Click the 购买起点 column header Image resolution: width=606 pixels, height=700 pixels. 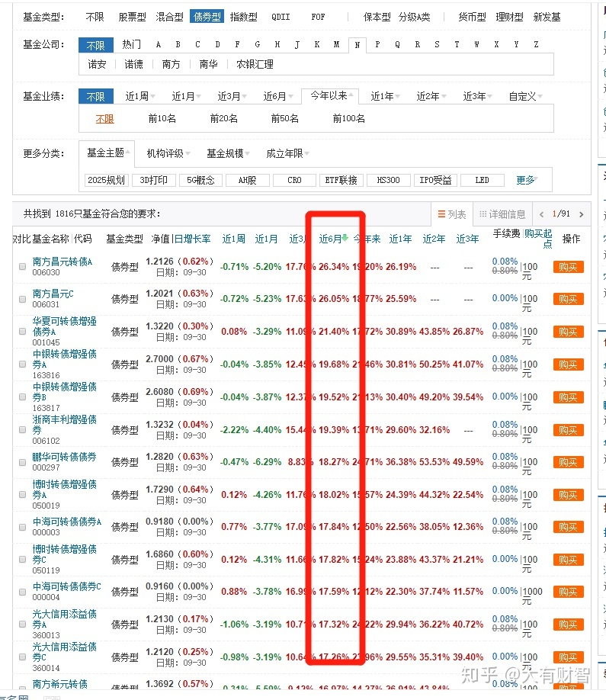pyautogui.click(x=539, y=238)
